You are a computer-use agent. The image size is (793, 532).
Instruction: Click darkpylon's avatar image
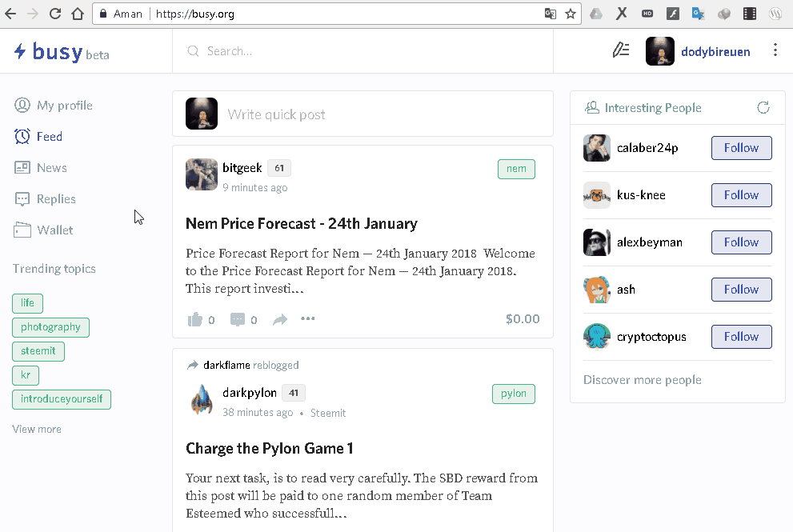pos(202,399)
